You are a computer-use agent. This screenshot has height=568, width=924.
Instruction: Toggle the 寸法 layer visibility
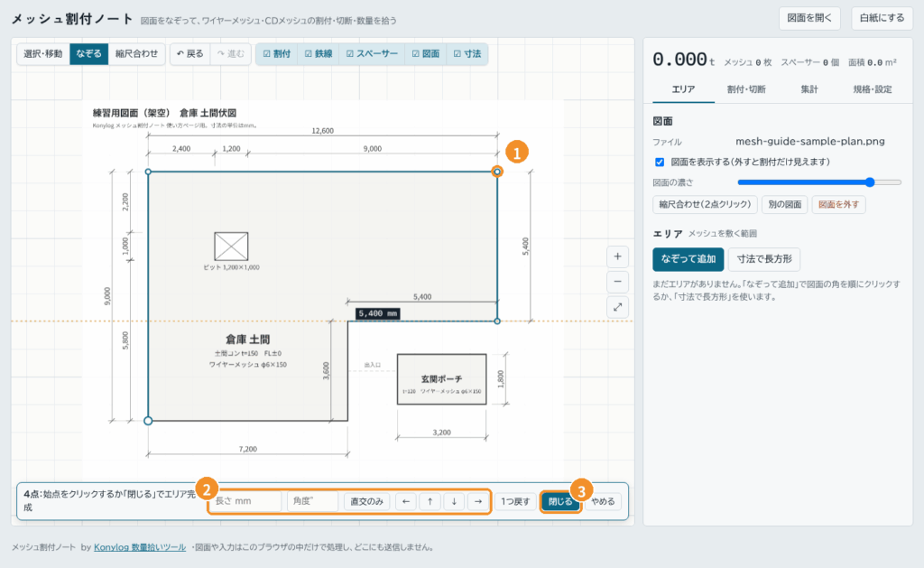[x=467, y=53]
